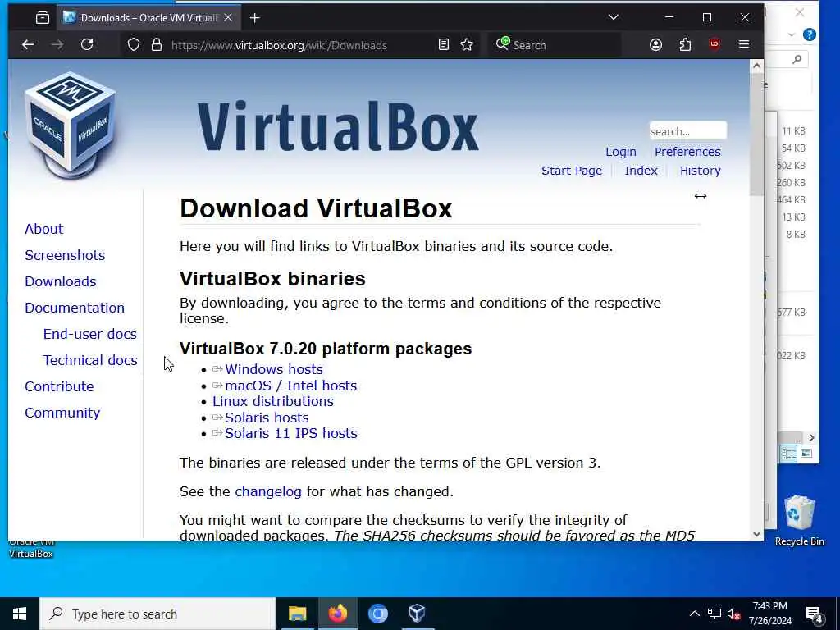Open End-user docs in the sidebar
This screenshot has width=840, height=630.
[90, 335]
